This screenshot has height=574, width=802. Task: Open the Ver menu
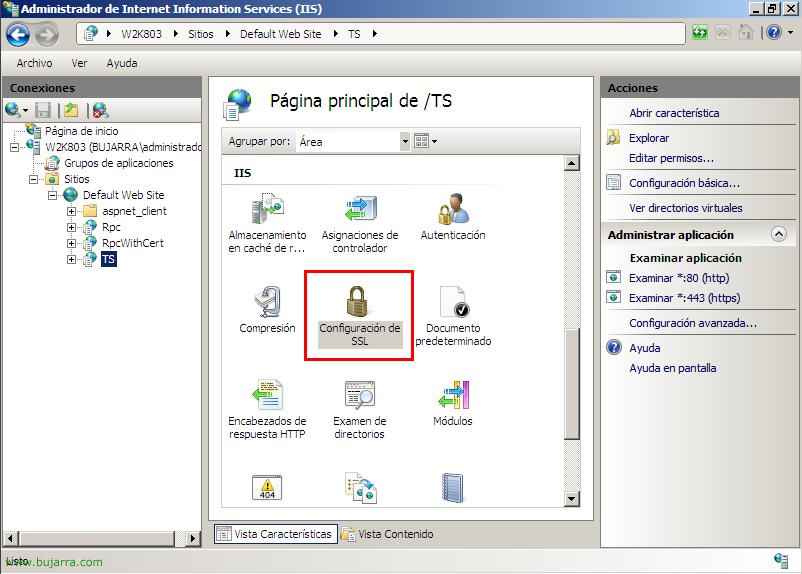[x=79, y=63]
